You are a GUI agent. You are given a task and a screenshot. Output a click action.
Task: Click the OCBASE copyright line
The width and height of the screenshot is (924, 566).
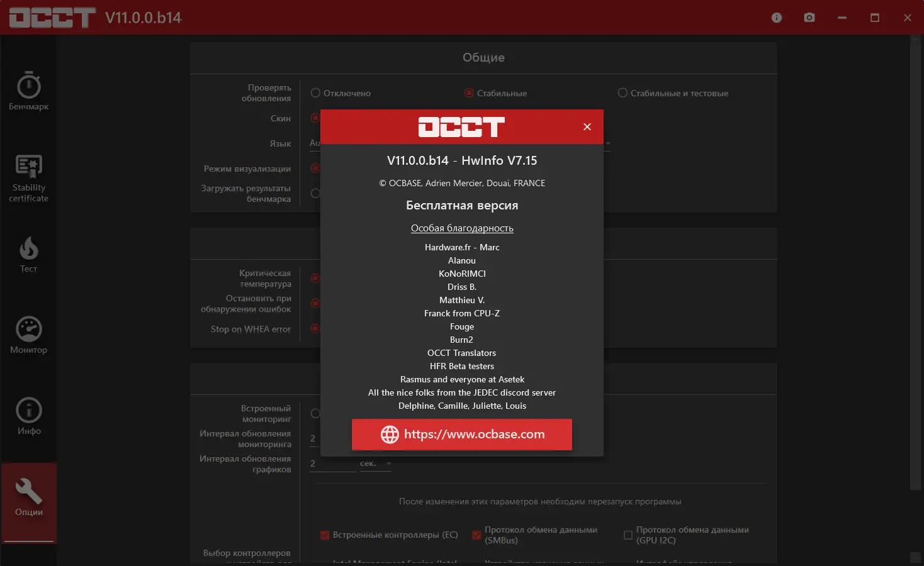click(462, 183)
